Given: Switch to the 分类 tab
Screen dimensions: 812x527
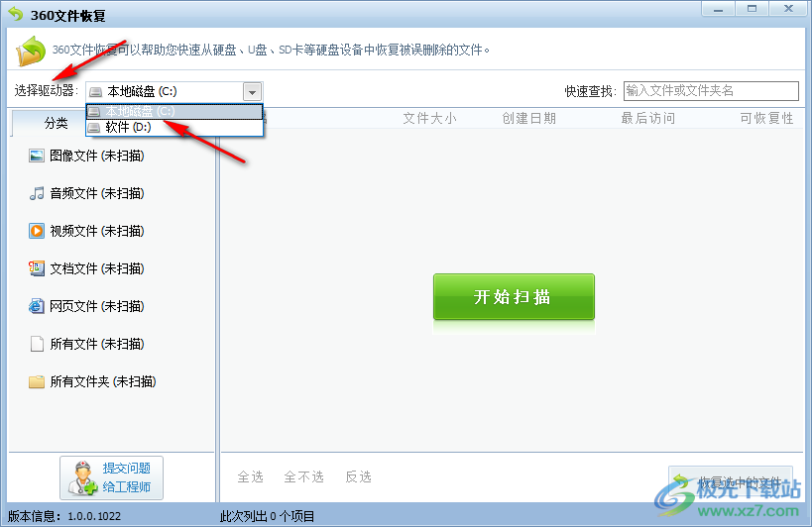Looking at the screenshot, I should tap(56, 123).
